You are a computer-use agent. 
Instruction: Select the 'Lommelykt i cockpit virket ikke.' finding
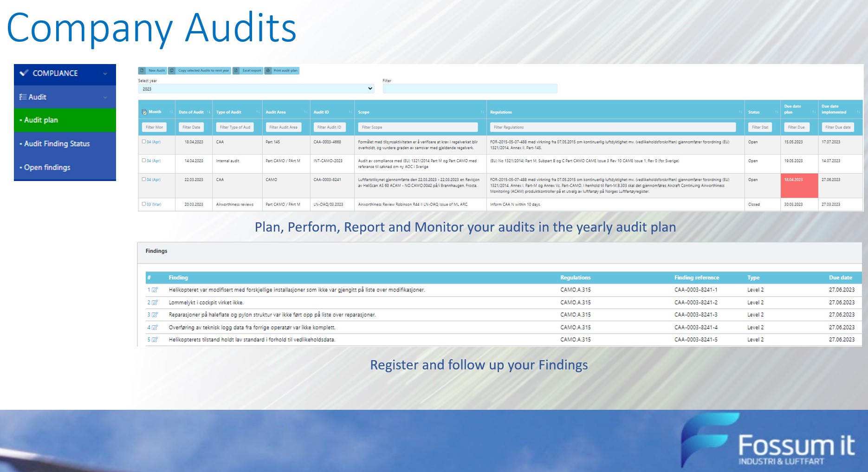[x=206, y=302]
